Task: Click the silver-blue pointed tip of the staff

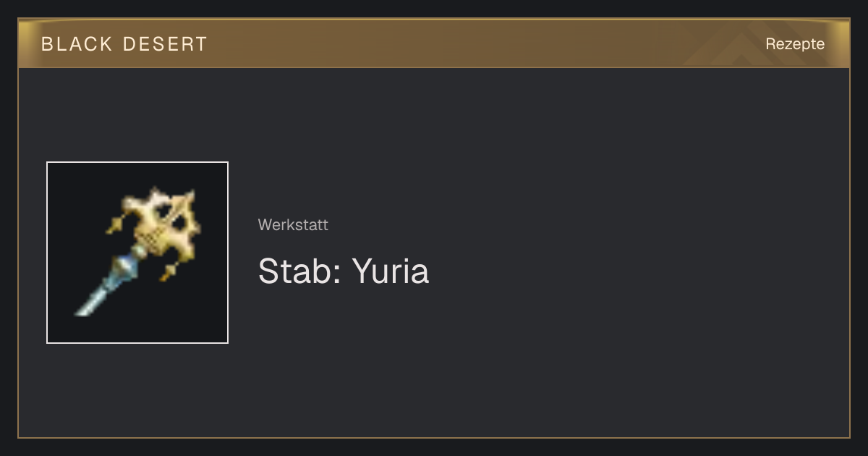Action: (93, 301)
